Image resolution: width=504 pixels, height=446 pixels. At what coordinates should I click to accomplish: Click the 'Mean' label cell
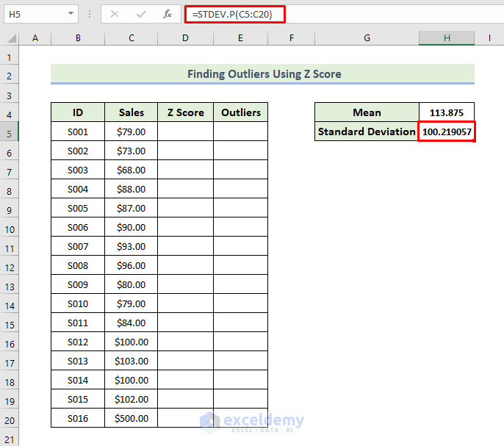[x=367, y=112]
